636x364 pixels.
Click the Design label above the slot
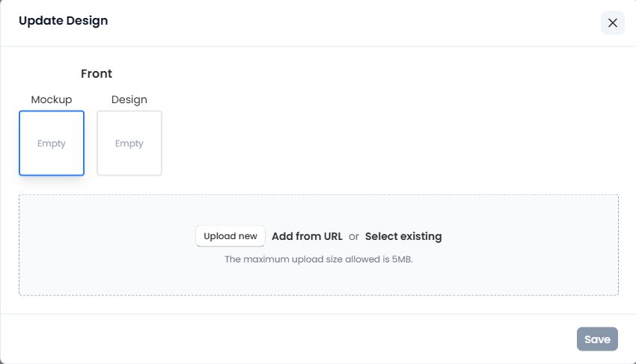coord(129,99)
